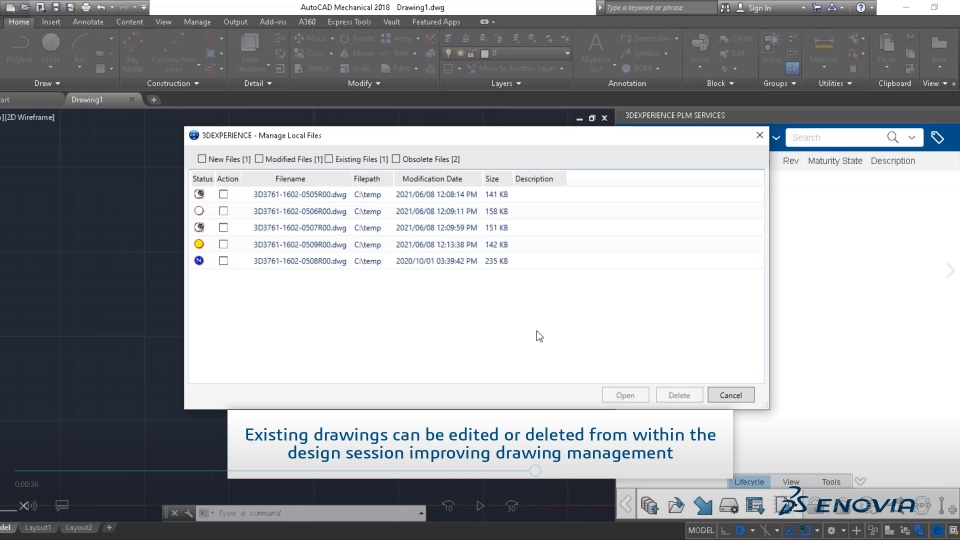Open the Manage ribbon tab
Screen dimensions: 960x540
[197, 22]
